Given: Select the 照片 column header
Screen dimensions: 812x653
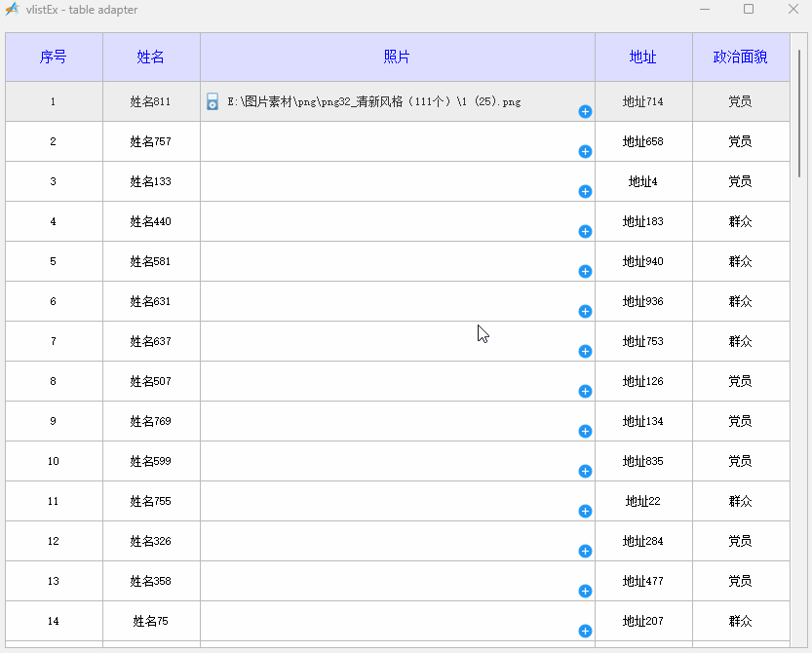Looking at the screenshot, I should click(x=397, y=57).
